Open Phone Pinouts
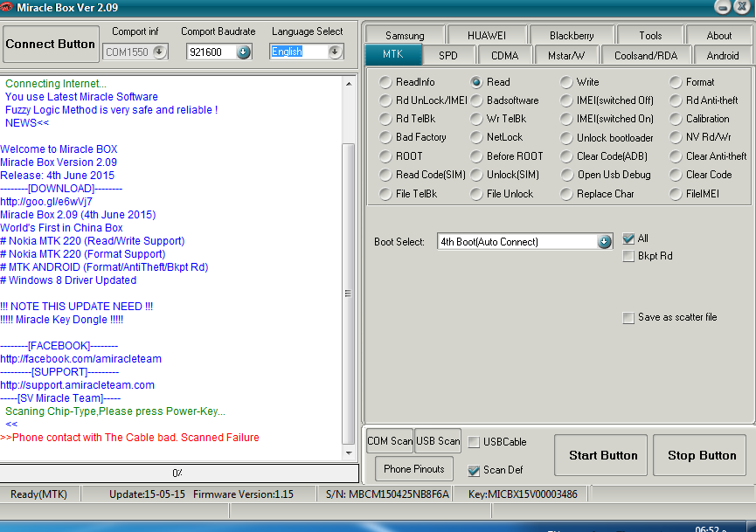This screenshot has height=532, width=756. coord(414,469)
